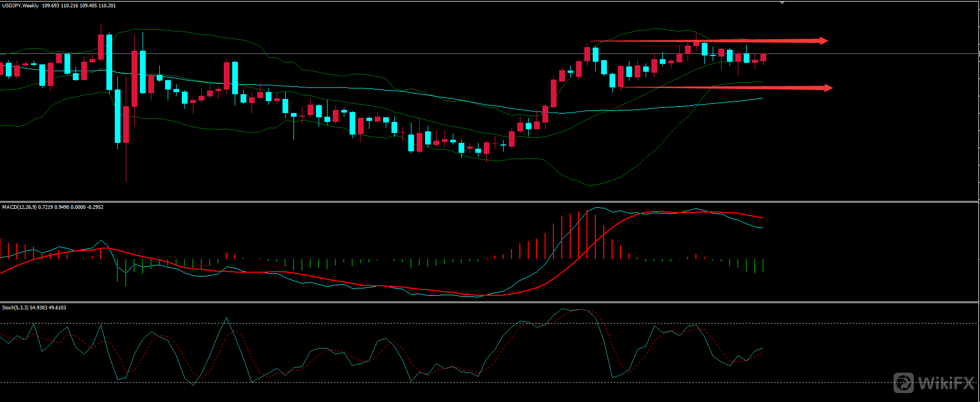Click the USDJPY,Weekly chart title label

point(20,6)
